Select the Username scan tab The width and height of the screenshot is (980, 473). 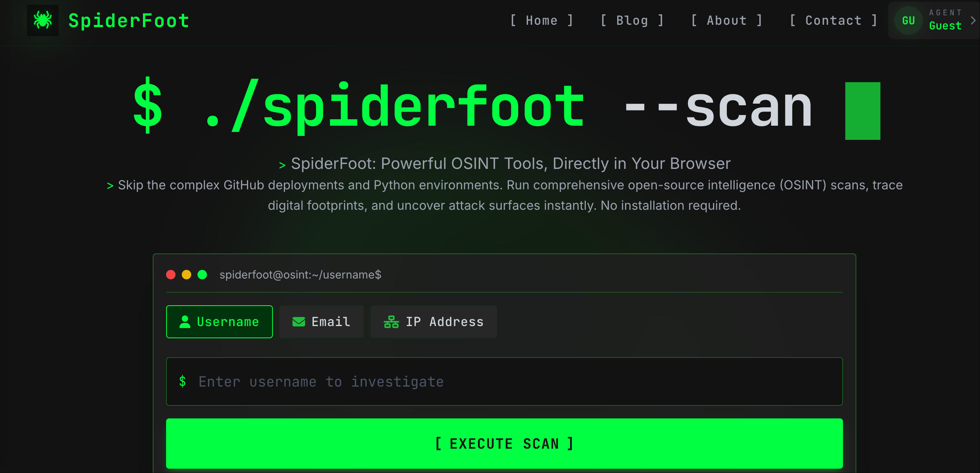pyautogui.click(x=219, y=322)
